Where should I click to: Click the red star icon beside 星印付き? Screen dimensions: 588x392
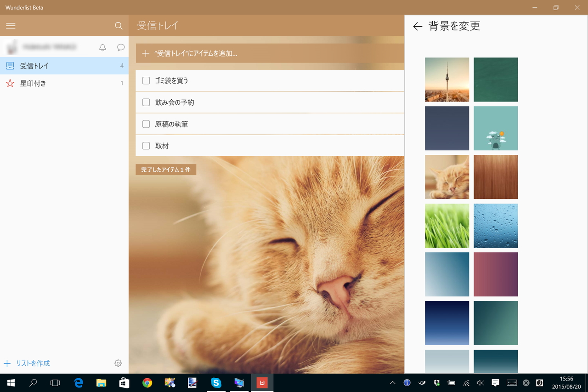[x=10, y=83]
